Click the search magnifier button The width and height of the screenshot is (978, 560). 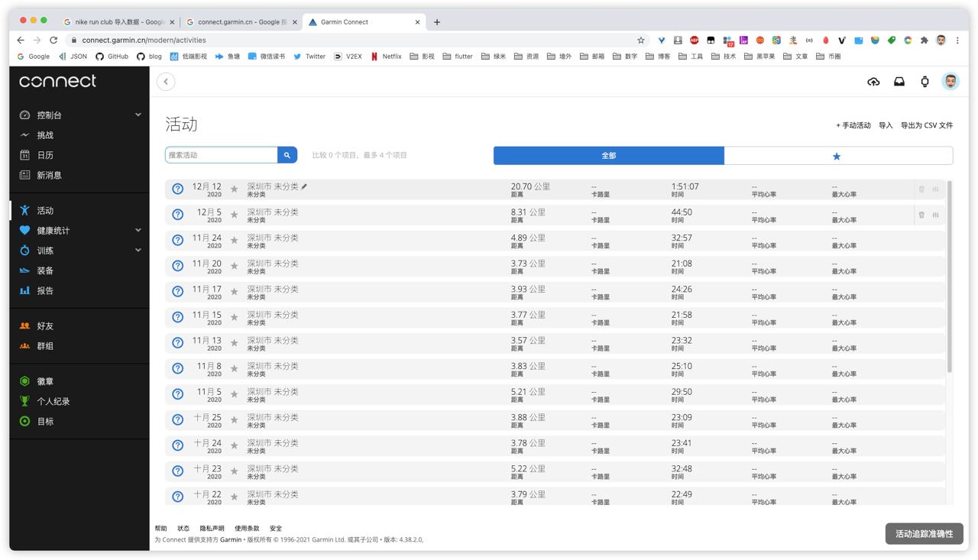287,155
